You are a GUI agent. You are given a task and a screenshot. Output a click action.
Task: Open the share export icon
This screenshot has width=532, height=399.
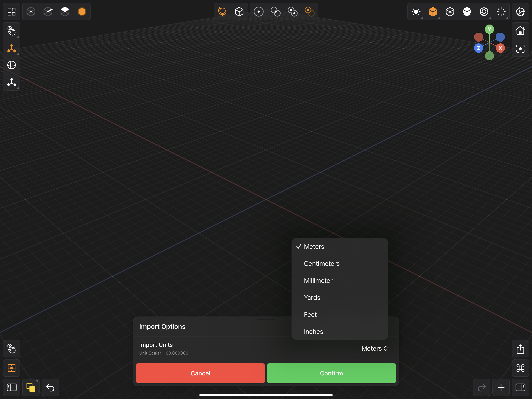tap(520, 349)
